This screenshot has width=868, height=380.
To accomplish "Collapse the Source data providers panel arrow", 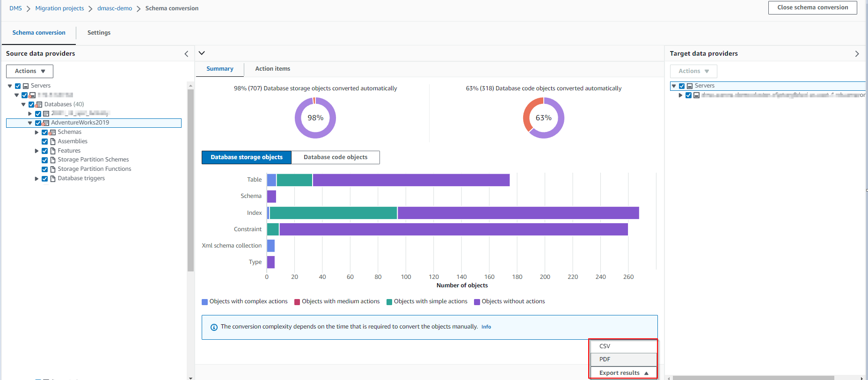I will (x=186, y=54).
